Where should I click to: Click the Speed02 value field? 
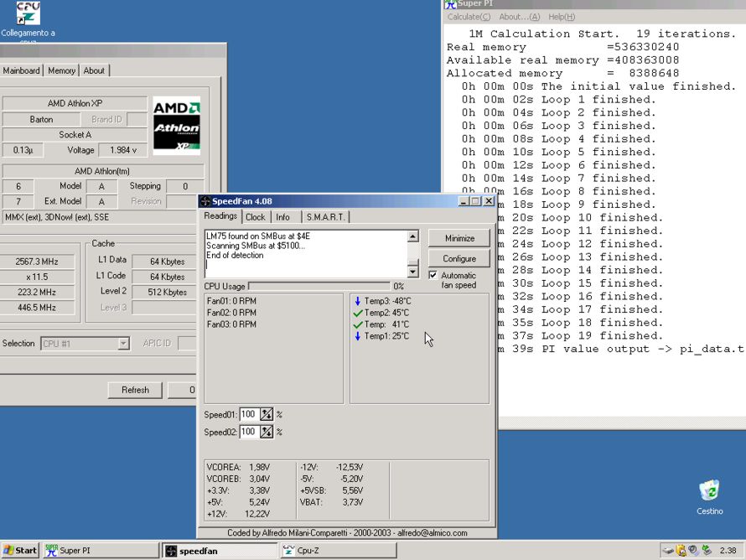[x=249, y=432]
